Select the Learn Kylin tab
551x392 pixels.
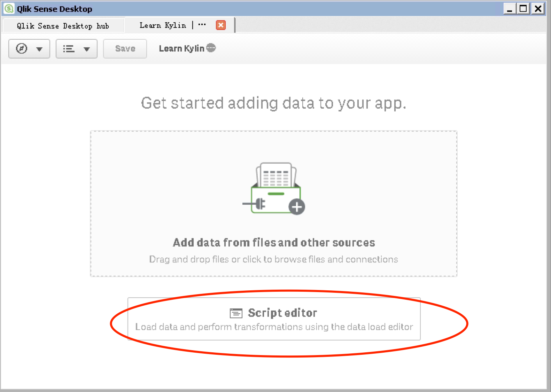pyautogui.click(x=163, y=25)
